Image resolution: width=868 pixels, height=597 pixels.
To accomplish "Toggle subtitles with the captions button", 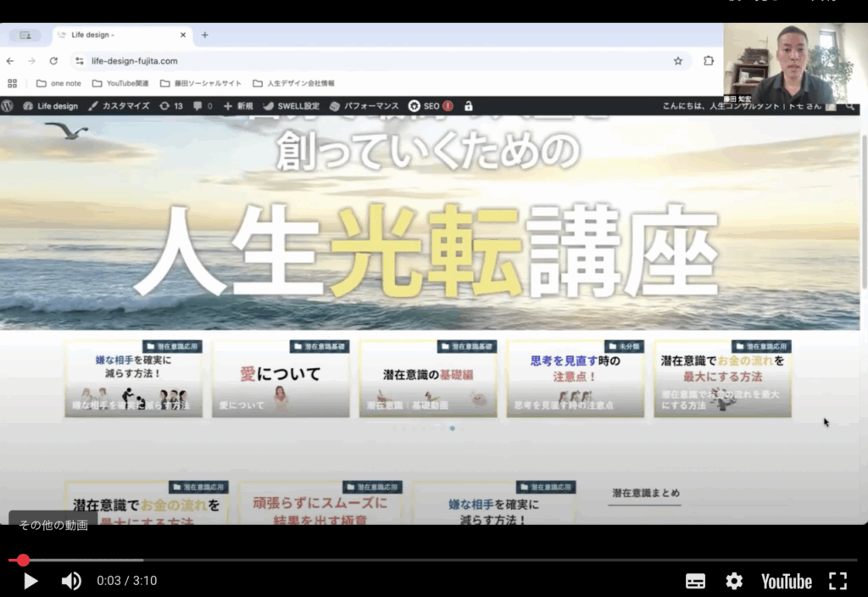I will pos(695,581).
